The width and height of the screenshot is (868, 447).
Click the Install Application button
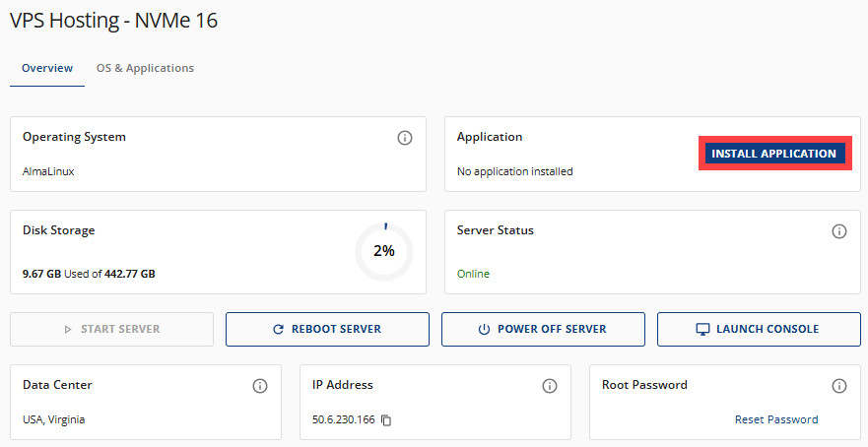coord(774,154)
